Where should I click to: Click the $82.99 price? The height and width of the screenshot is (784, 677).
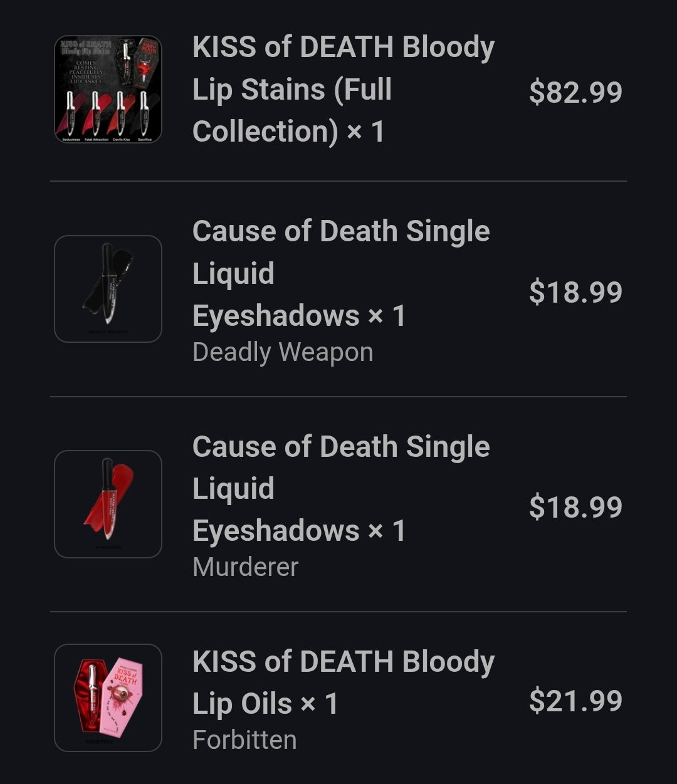pyautogui.click(x=575, y=92)
